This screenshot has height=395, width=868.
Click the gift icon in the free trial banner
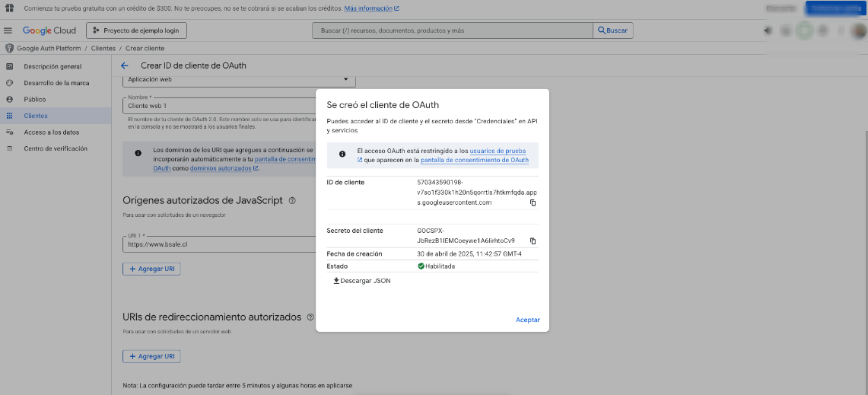pos(9,9)
